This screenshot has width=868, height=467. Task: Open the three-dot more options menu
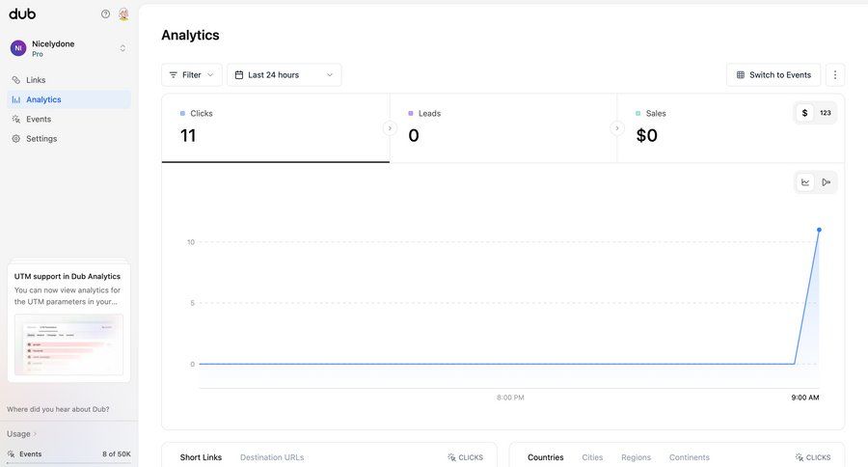[x=835, y=75]
